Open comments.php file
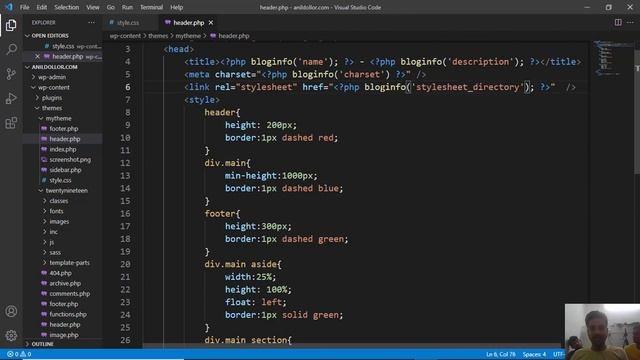The width and height of the screenshot is (640, 360). (69, 294)
